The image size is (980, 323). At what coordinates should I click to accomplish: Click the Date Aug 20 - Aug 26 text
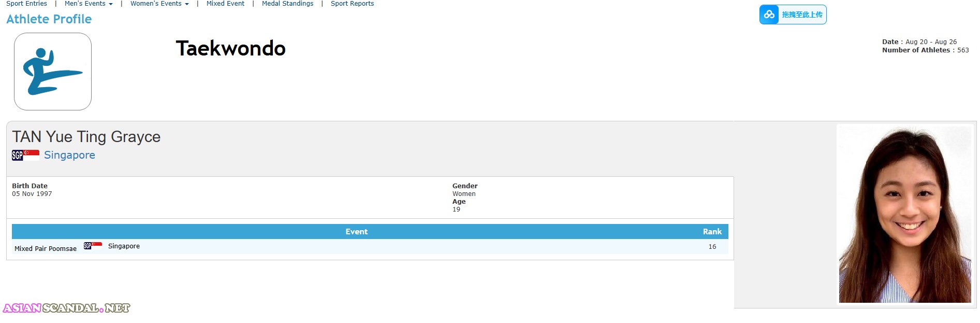(919, 42)
